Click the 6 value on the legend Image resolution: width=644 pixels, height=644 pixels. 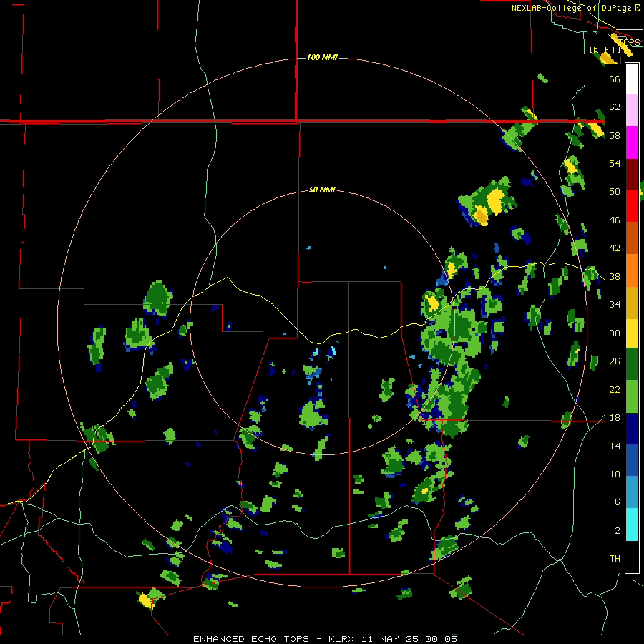[617, 502]
